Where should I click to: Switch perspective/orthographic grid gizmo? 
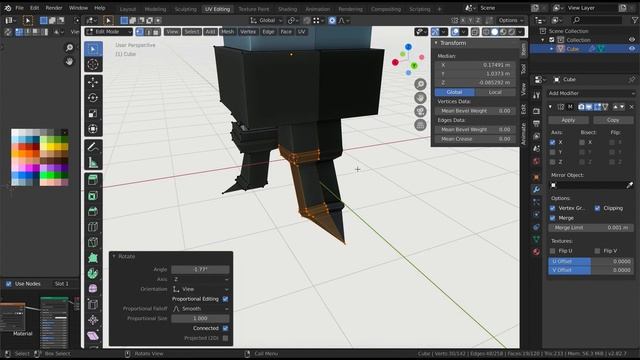pyautogui.click(x=420, y=125)
